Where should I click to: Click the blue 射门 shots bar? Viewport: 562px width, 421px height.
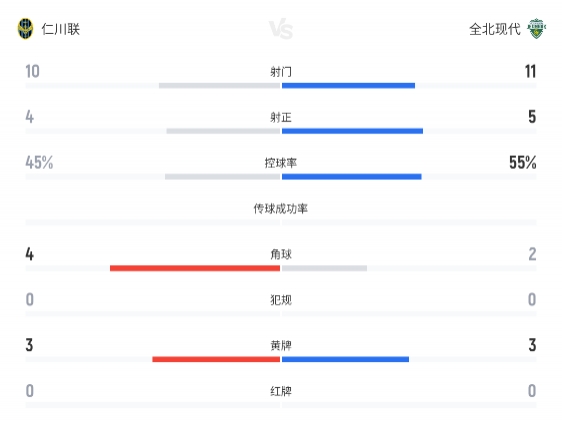[x=348, y=86]
